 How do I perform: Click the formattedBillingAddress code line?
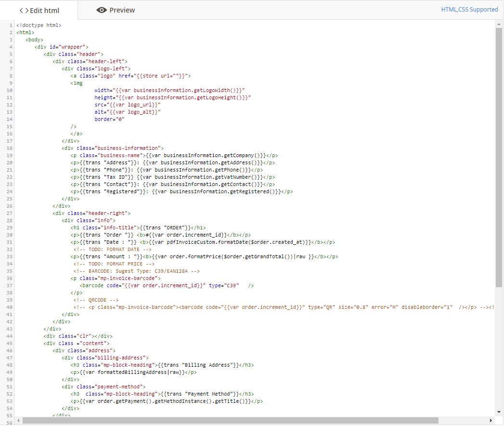click(134, 373)
